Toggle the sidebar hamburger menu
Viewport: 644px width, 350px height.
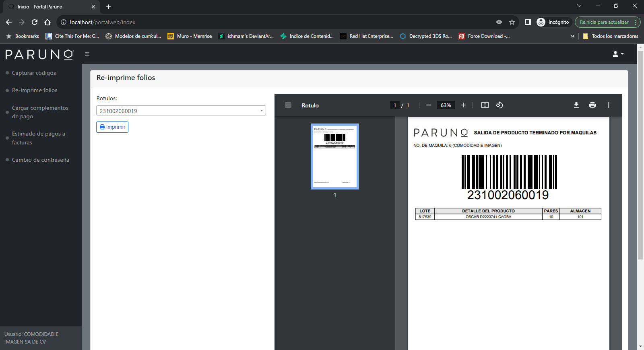pyautogui.click(x=87, y=54)
